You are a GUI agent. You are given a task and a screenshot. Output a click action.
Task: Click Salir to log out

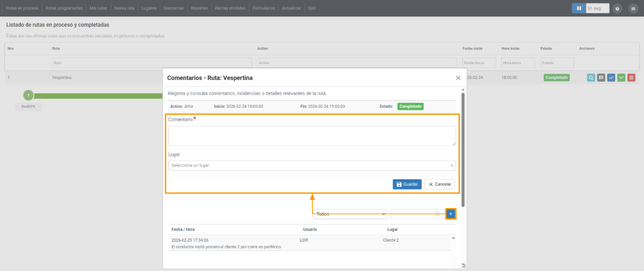click(x=312, y=8)
